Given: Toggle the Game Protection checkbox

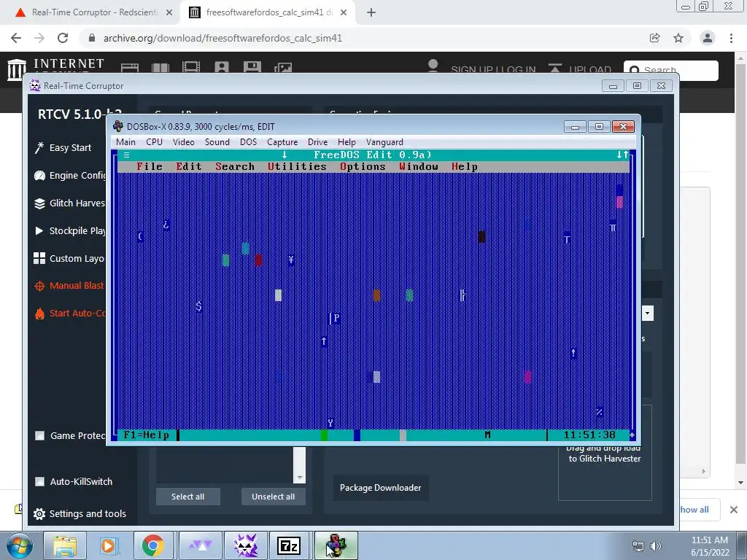Looking at the screenshot, I should [x=40, y=436].
